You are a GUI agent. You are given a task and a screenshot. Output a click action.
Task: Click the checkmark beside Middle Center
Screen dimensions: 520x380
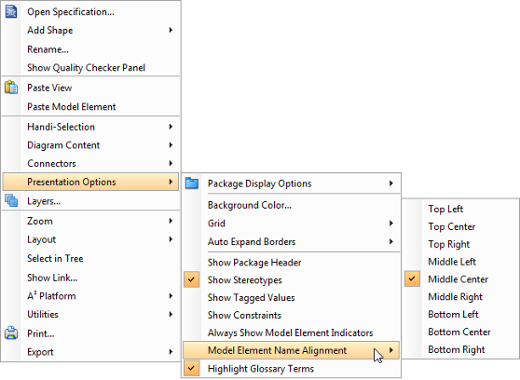coord(412,279)
